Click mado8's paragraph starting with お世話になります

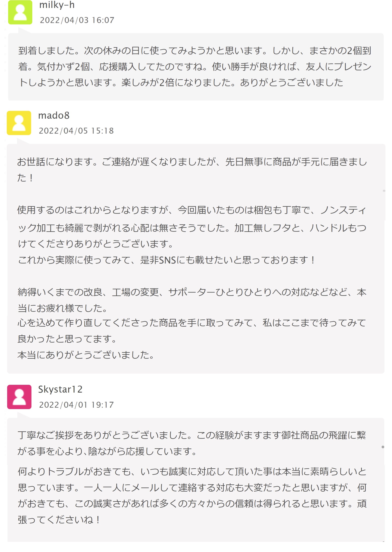(x=192, y=170)
